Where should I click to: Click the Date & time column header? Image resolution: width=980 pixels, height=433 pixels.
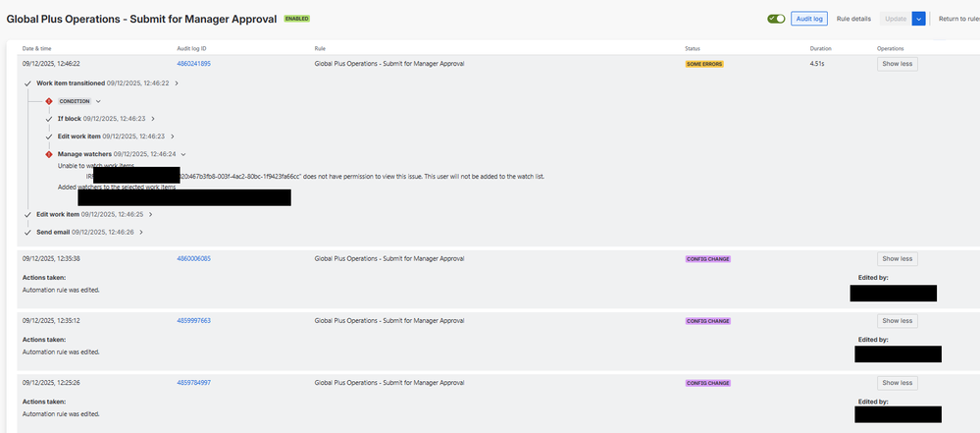pyautogui.click(x=37, y=48)
